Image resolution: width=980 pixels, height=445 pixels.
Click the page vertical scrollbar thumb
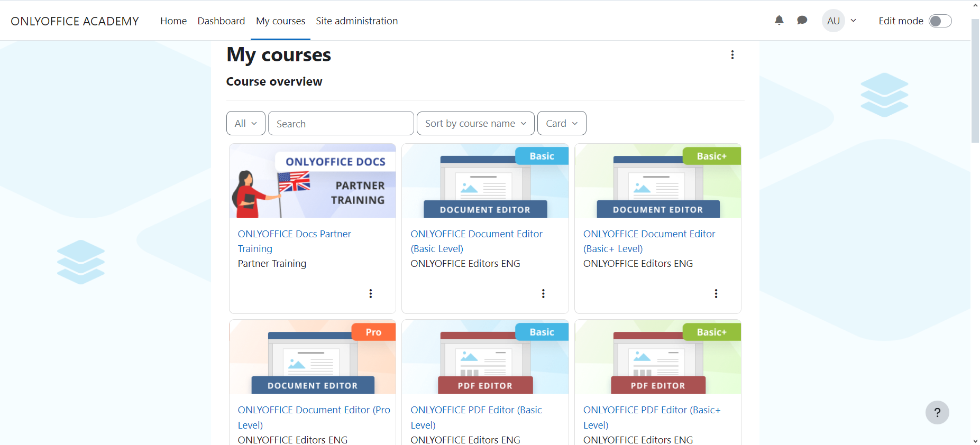975,81
